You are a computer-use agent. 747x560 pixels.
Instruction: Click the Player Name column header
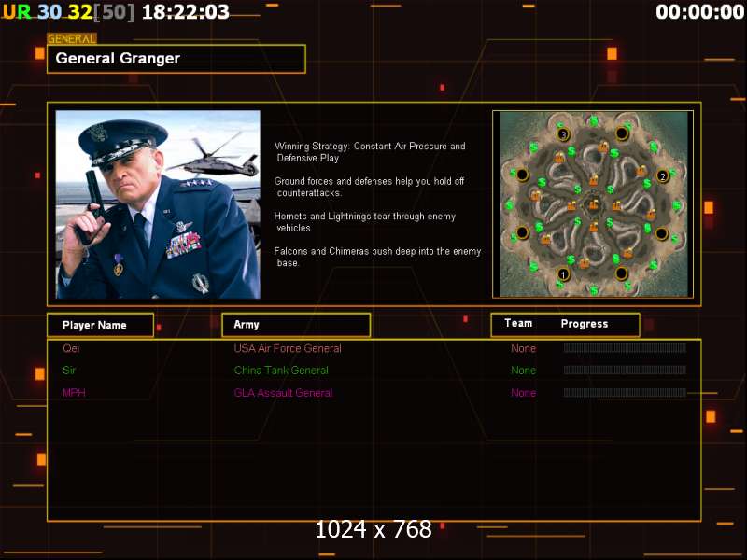pyautogui.click(x=101, y=325)
